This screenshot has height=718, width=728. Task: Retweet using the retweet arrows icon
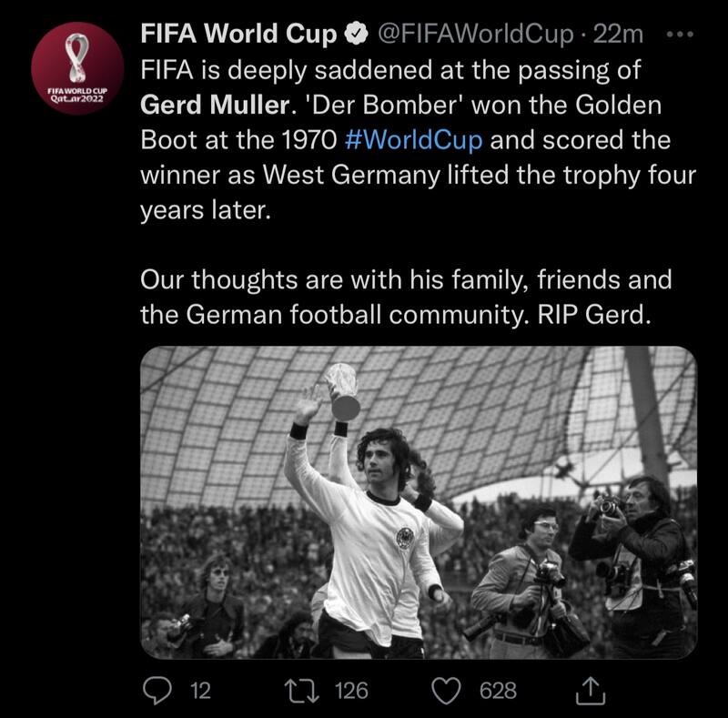tap(304, 690)
